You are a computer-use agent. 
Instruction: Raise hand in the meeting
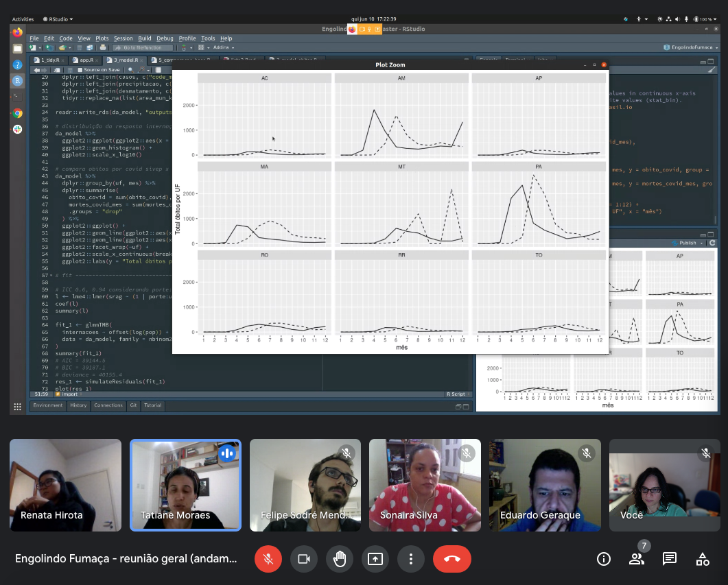(340, 559)
